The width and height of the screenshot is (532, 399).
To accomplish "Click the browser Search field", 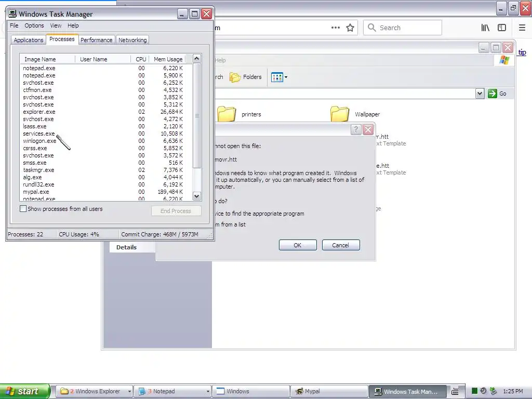I will [x=403, y=28].
